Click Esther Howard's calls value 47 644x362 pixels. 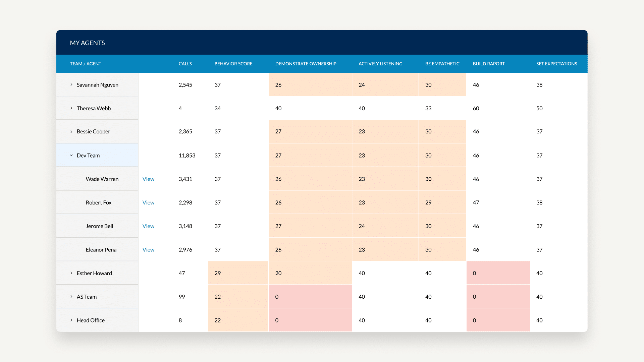coord(182,273)
